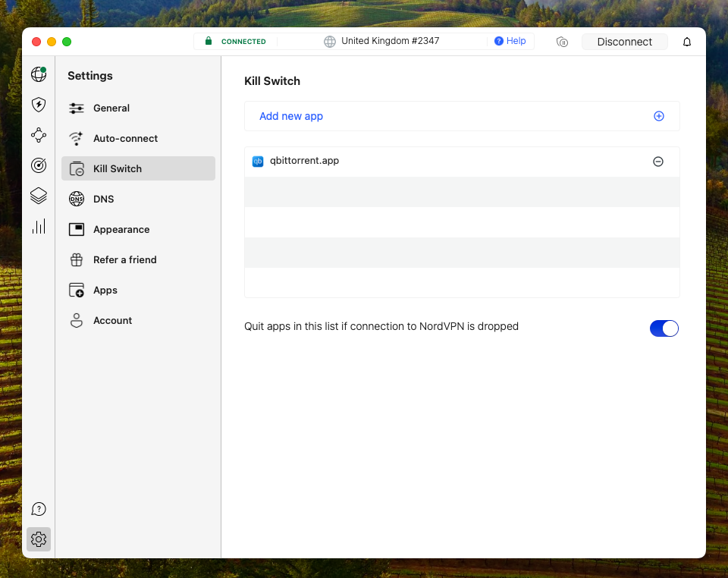Click the globe icon beside United Kingdom
The image size is (728, 578).
(330, 41)
